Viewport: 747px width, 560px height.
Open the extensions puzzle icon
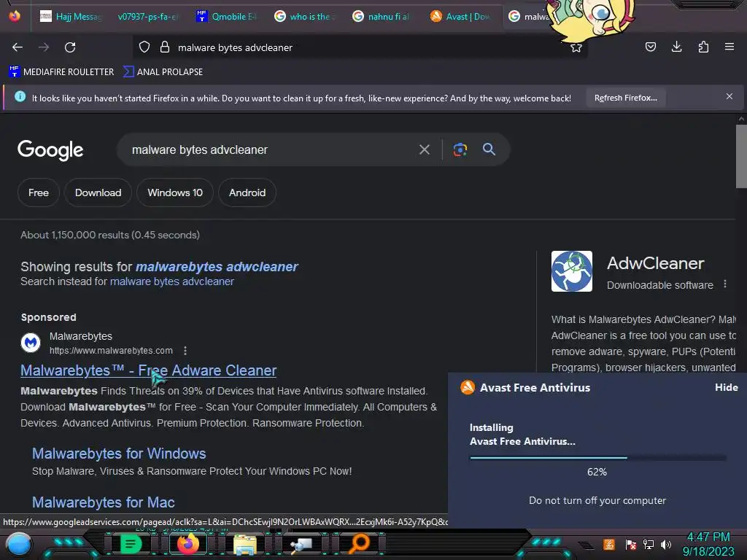pyautogui.click(x=703, y=47)
